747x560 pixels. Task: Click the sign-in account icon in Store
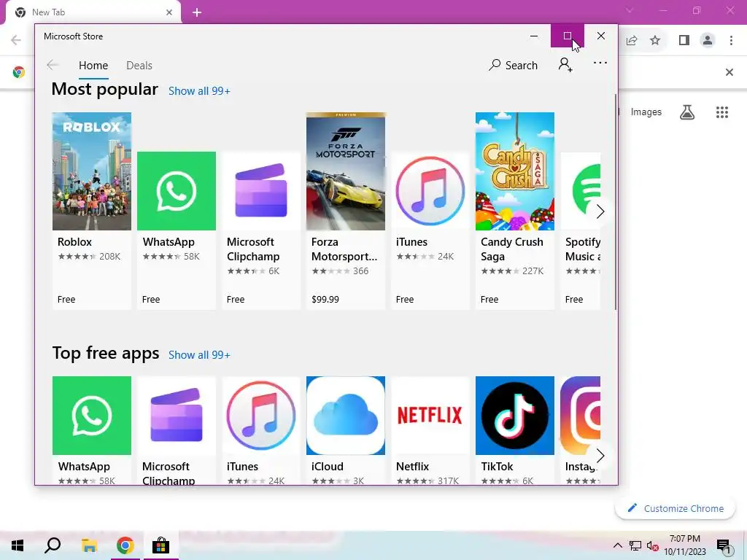(565, 65)
